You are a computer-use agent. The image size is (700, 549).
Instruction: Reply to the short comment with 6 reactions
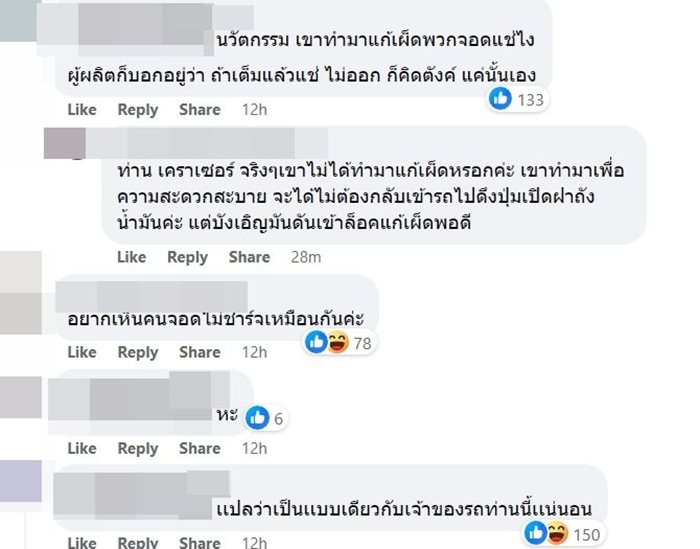pyautogui.click(x=138, y=448)
